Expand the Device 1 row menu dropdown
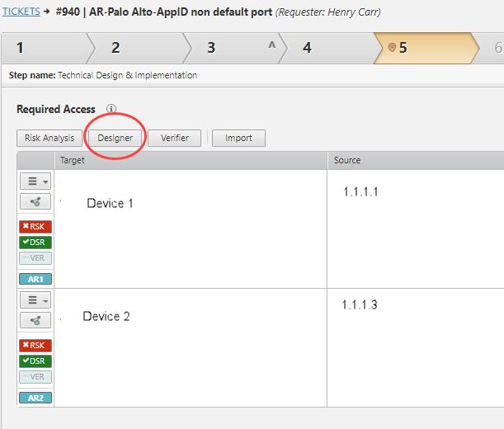The height and width of the screenshot is (429, 504). click(x=35, y=181)
